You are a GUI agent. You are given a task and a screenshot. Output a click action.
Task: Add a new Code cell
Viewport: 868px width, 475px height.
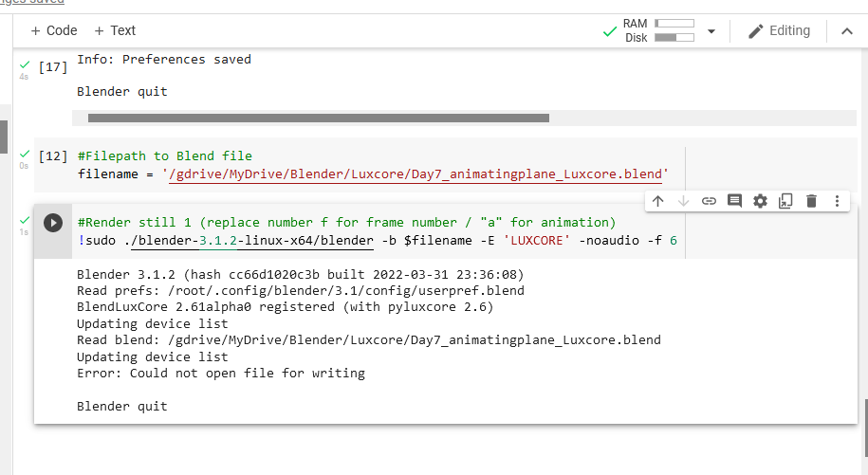(x=54, y=30)
